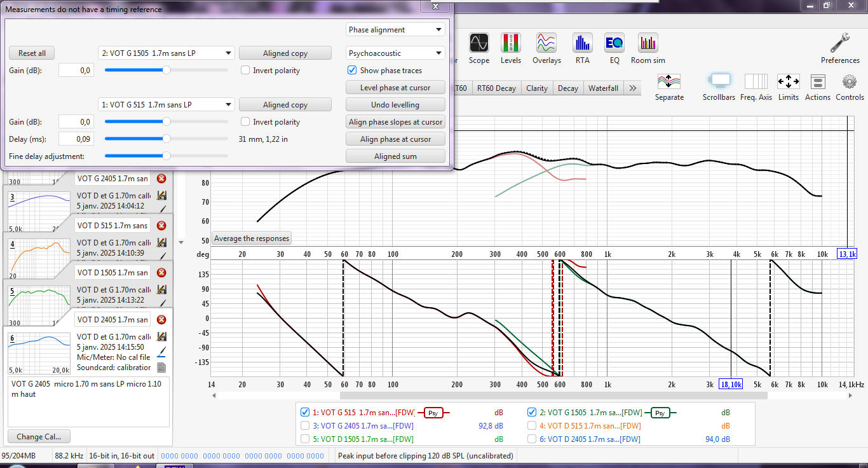
Task: Click the Align phase at cursor button
Action: click(x=395, y=139)
